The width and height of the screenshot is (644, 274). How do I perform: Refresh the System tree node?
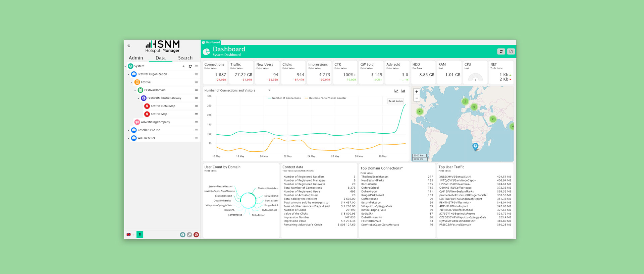(x=190, y=66)
